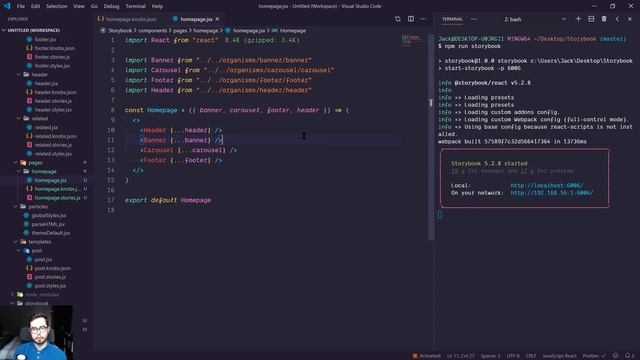Click the Prettier status bar item

(594, 356)
